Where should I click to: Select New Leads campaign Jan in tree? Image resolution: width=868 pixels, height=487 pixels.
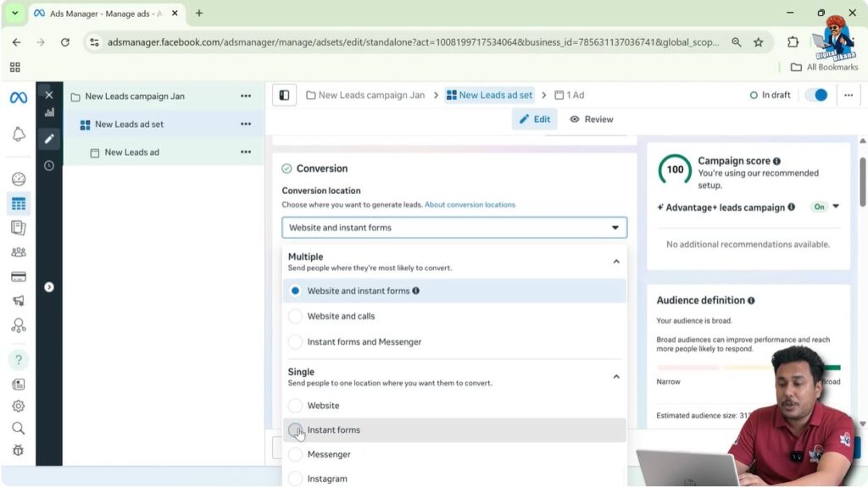[135, 97]
